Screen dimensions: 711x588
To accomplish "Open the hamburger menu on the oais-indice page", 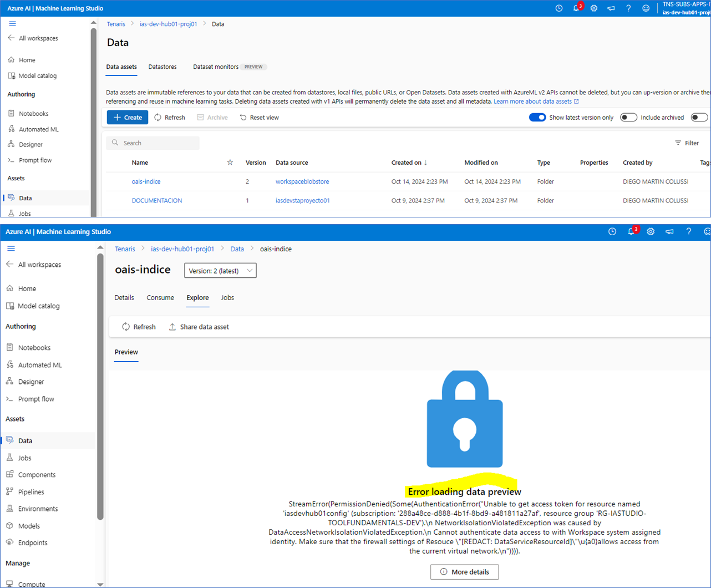I will point(11,249).
